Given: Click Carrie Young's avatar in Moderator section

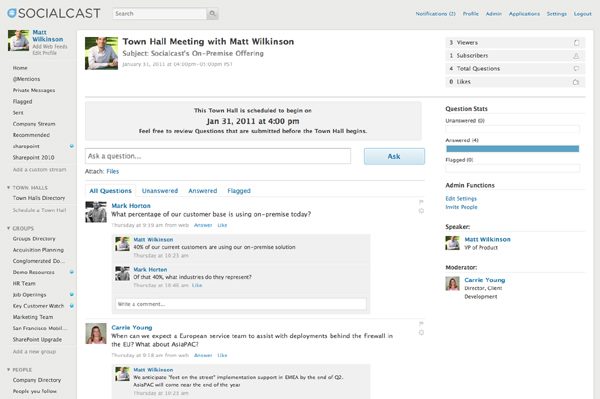Looking at the screenshot, I should click(x=452, y=283).
